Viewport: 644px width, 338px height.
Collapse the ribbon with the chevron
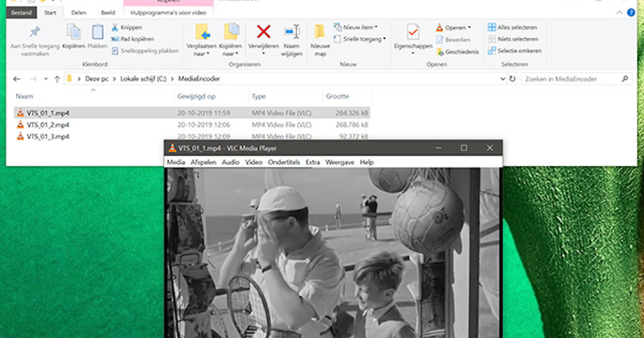click(619, 13)
